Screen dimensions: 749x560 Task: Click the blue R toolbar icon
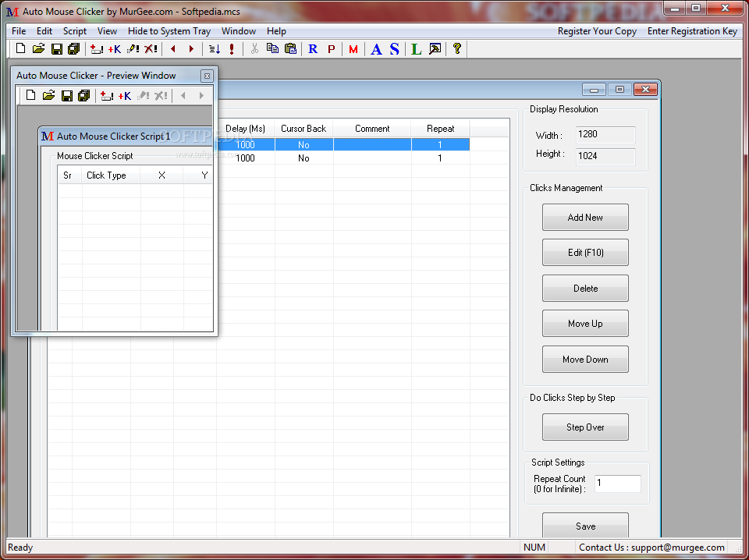click(313, 48)
